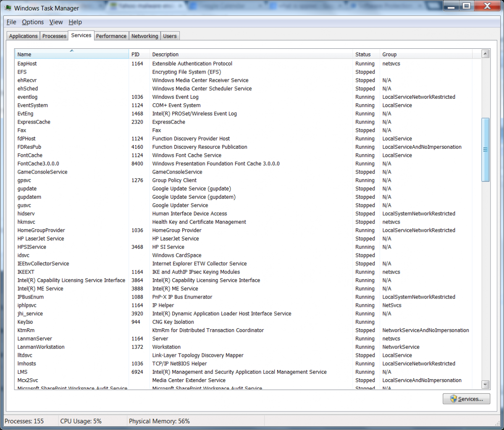504x430 pixels.
Task: Select the gusvc service row
Action: [x=248, y=205]
